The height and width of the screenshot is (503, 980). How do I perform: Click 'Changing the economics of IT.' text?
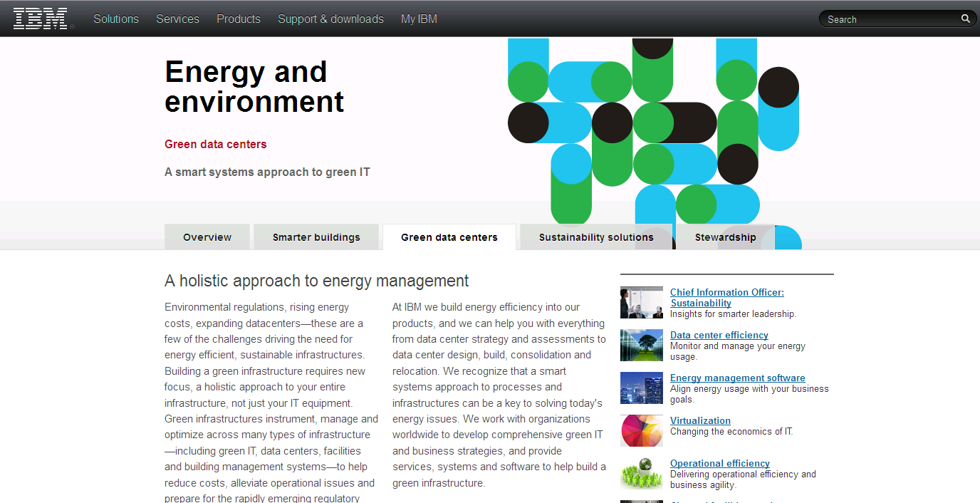coord(731,432)
